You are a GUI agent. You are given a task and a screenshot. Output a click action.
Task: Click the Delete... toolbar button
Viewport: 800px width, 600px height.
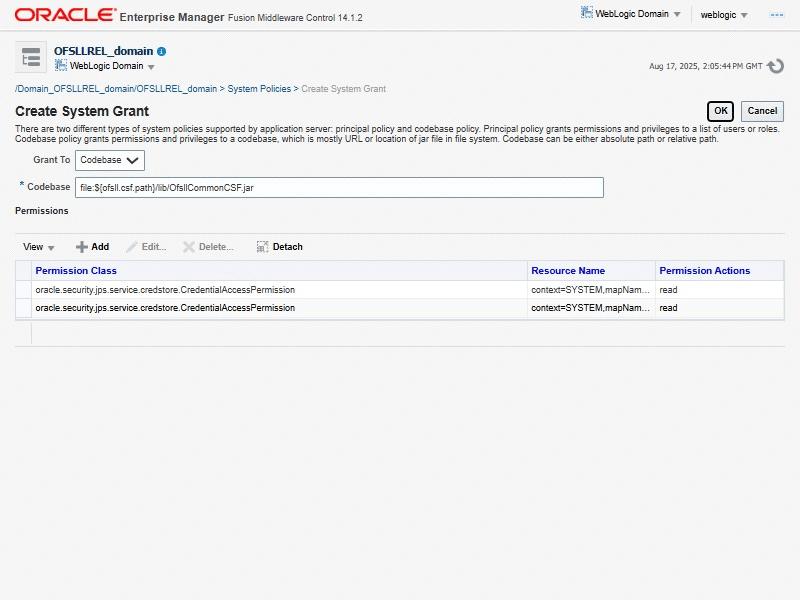(x=208, y=247)
